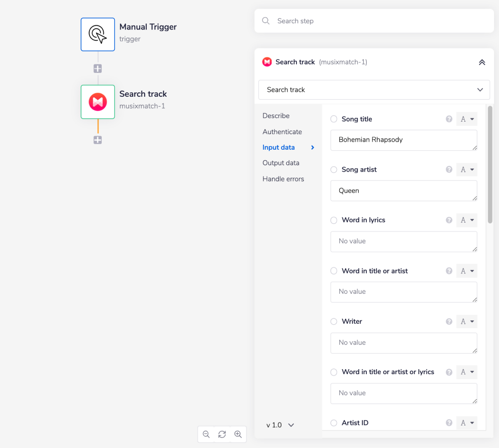The width and height of the screenshot is (499, 448).
Task: Zoom in the workflow canvas
Action: (x=238, y=435)
